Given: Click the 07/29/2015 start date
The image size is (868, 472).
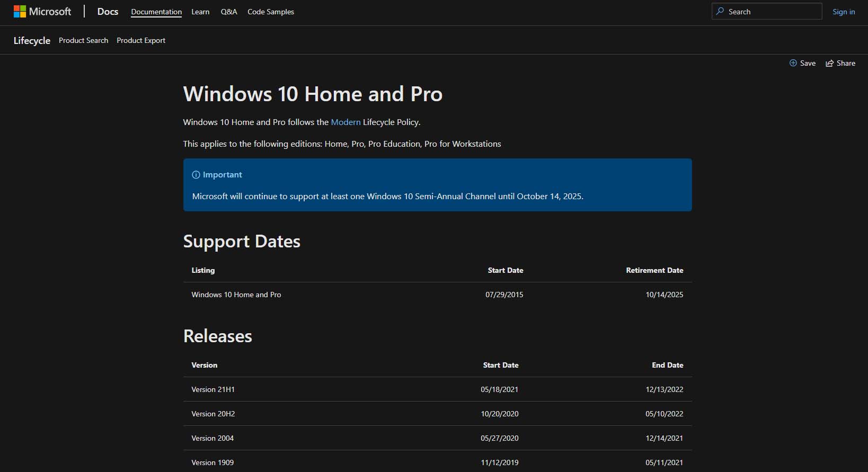Looking at the screenshot, I should pos(504,295).
